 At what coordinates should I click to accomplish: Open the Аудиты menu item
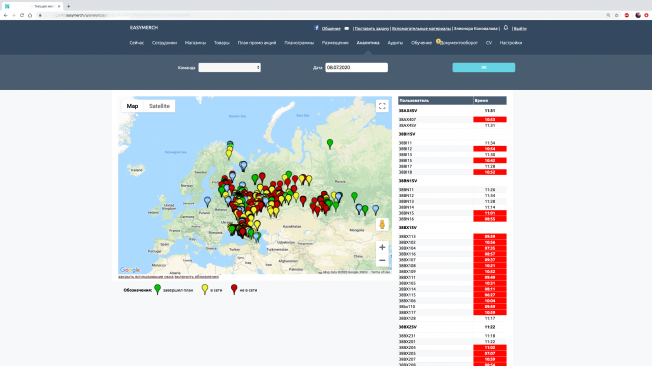point(395,42)
